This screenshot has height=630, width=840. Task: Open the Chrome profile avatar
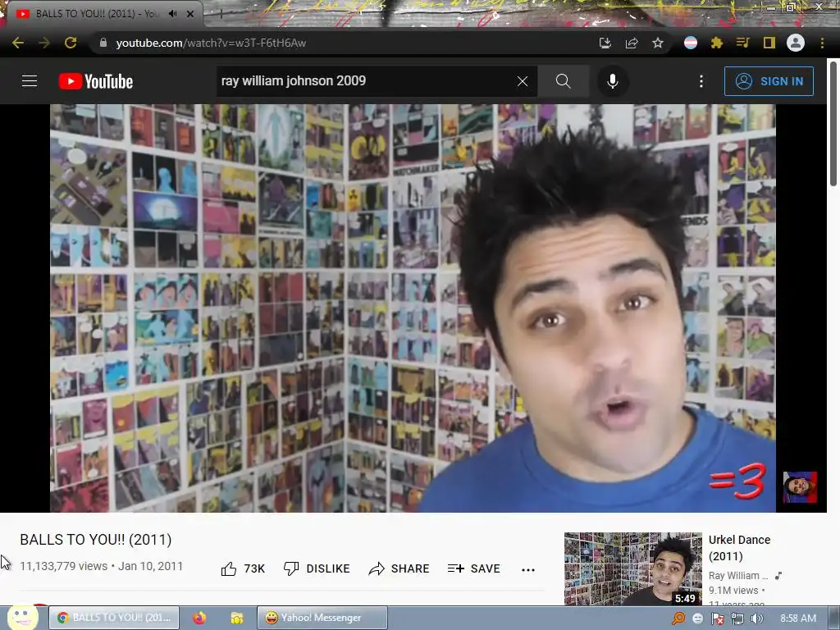click(x=796, y=43)
